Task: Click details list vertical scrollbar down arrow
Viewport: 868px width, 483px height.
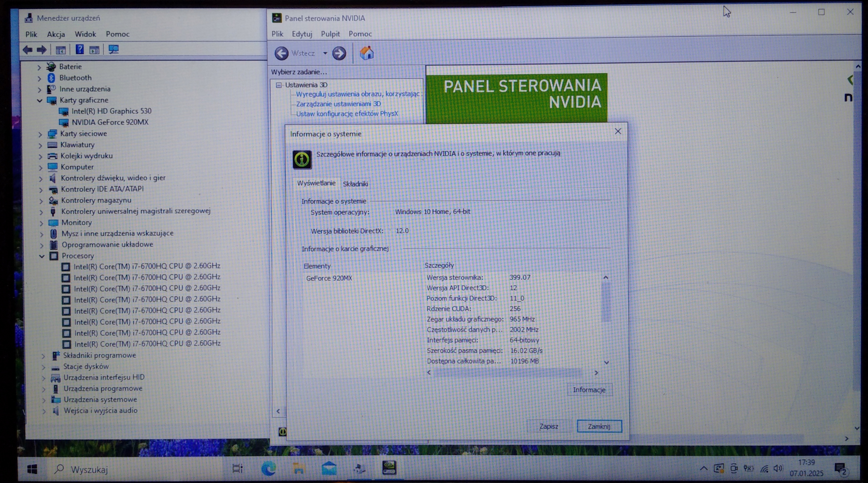Action: [607, 362]
